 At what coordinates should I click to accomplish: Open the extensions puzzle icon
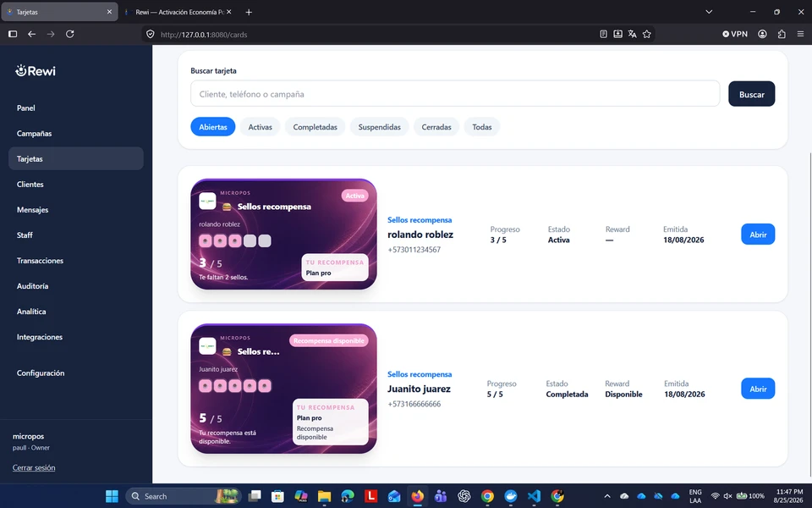pyautogui.click(x=782, y=34)
